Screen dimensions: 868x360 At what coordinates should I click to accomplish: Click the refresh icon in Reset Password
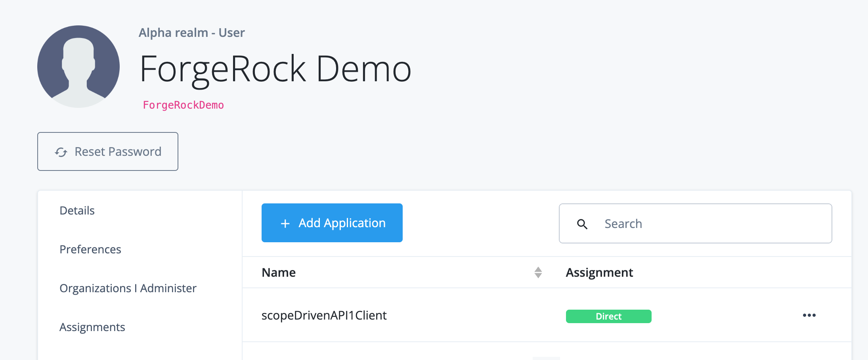point(61,152)
